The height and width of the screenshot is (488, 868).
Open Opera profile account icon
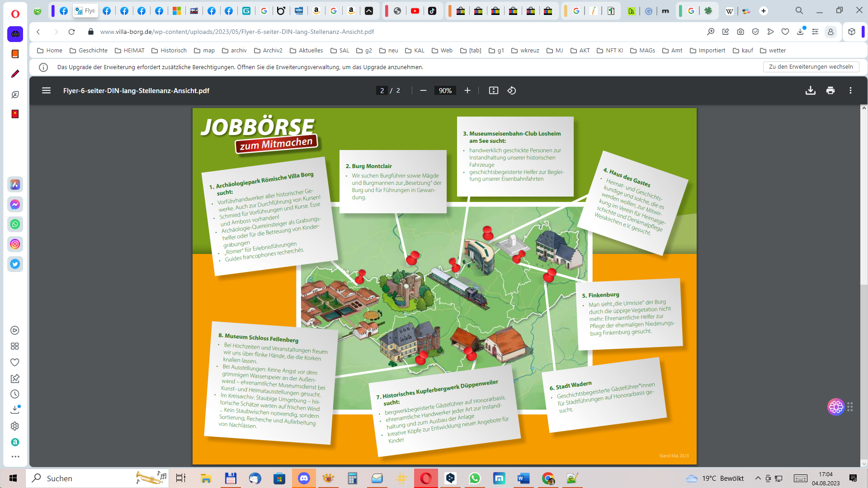tap(830, 32)
